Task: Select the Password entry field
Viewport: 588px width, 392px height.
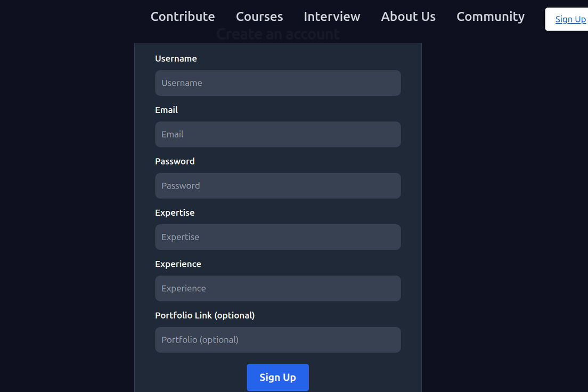Action: click(x=277, y=186)
